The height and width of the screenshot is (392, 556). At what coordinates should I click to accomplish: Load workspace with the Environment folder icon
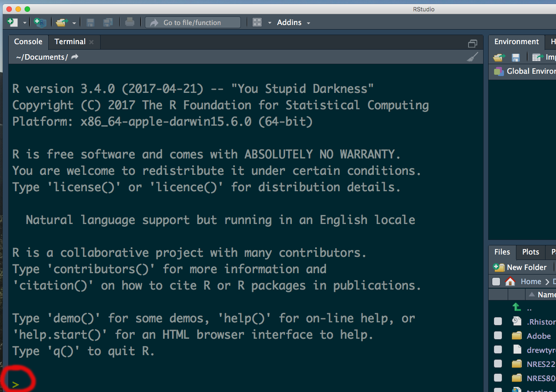coord(500,57)
